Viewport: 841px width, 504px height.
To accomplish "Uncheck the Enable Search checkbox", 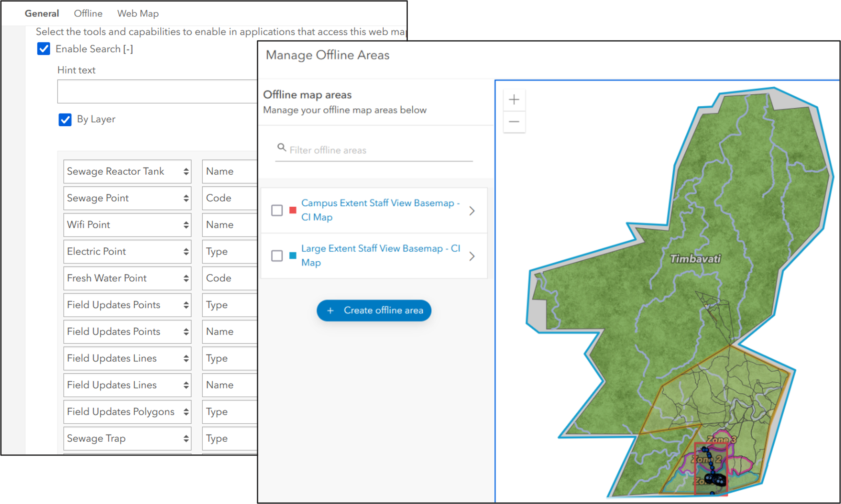I will (44, 49).
